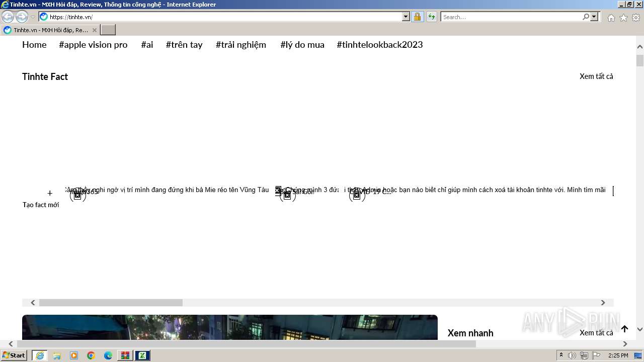Open a new blank tab
Screen dimensions: 644x362
click(108, 30)
